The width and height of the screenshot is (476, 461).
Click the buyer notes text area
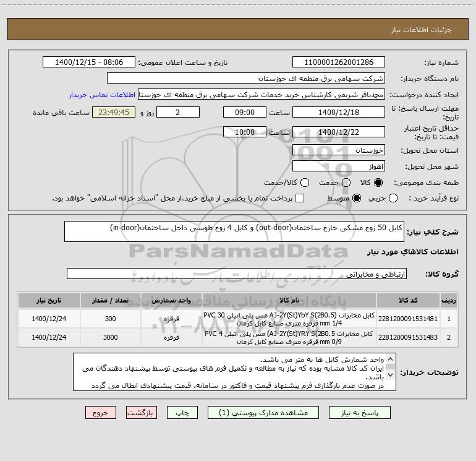[234, 372]
